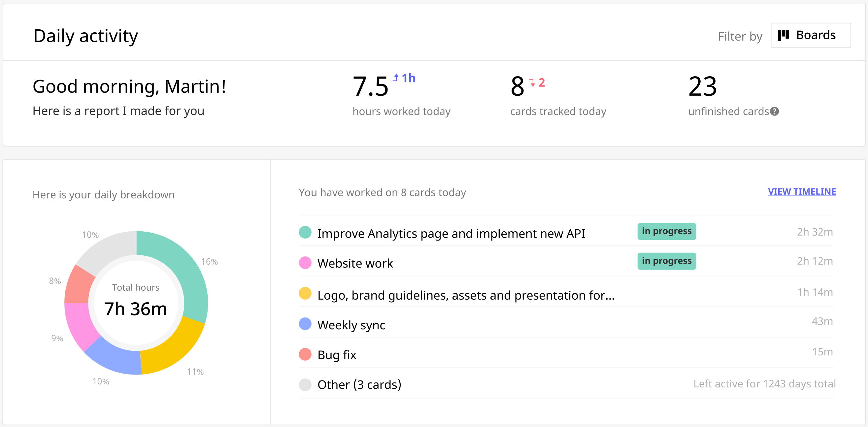Click the blue dot beside Weekly sync
This screenshot has height=427, width=868.
(305, 324)
